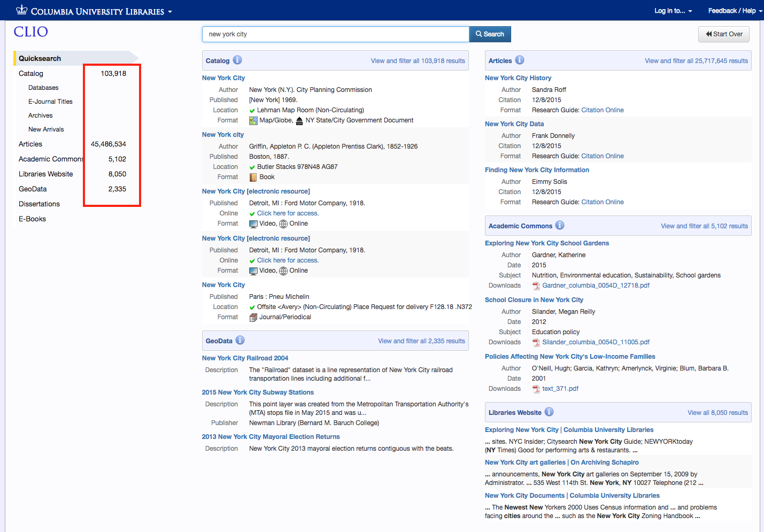Click the Libraries Website info icon

click(549, 412)
